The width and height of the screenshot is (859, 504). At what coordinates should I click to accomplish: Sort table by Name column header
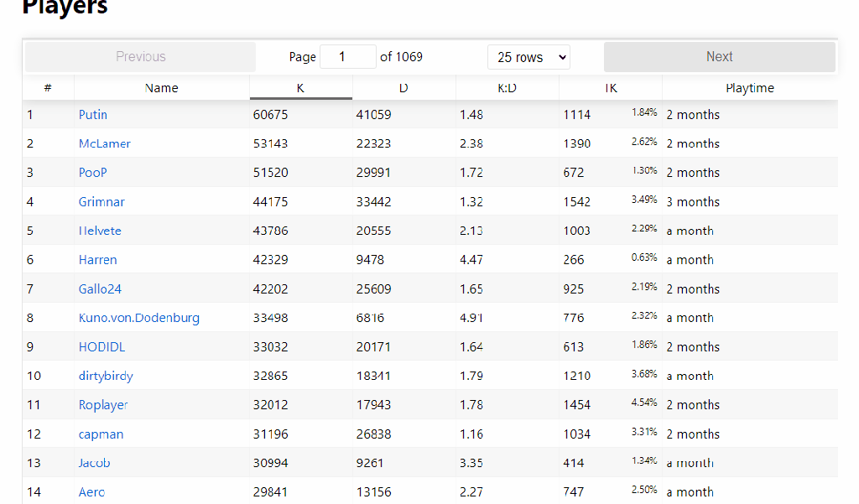coord(161,88)
